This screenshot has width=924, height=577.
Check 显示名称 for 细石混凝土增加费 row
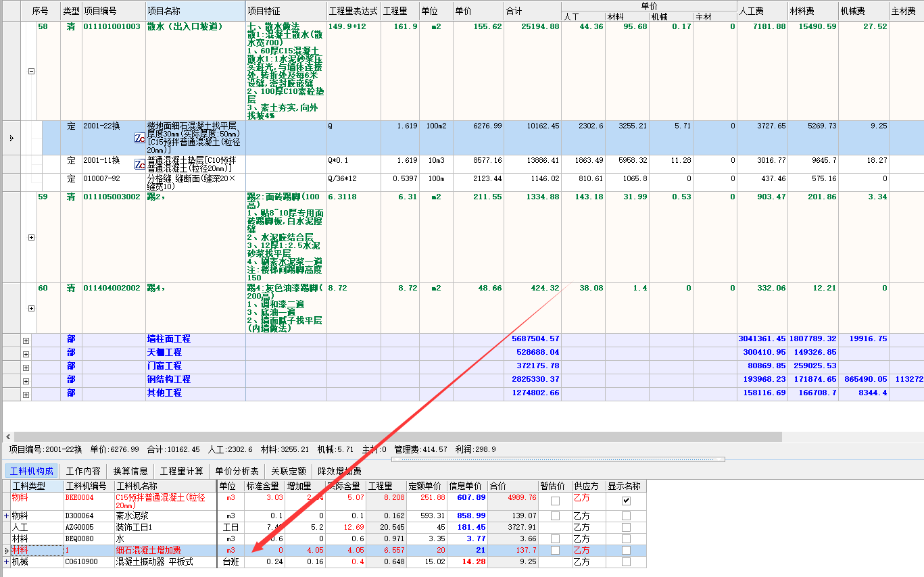pyautogui.click(x=626, y=550)
